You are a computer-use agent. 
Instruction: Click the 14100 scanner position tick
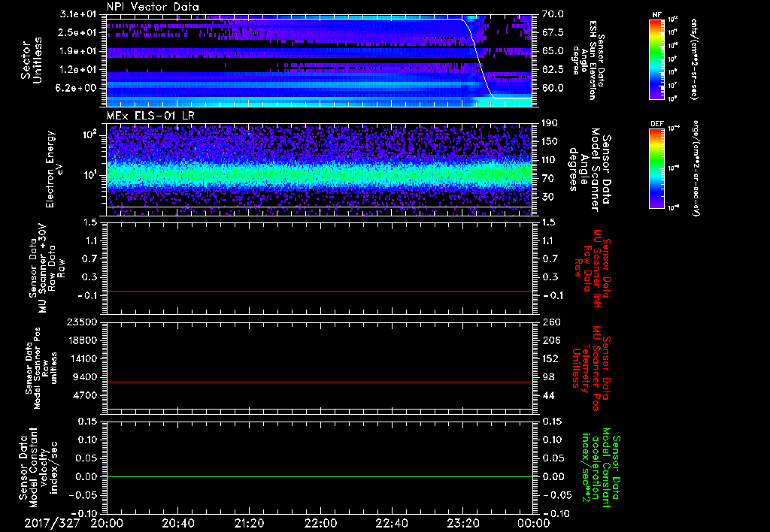point(81,358)
